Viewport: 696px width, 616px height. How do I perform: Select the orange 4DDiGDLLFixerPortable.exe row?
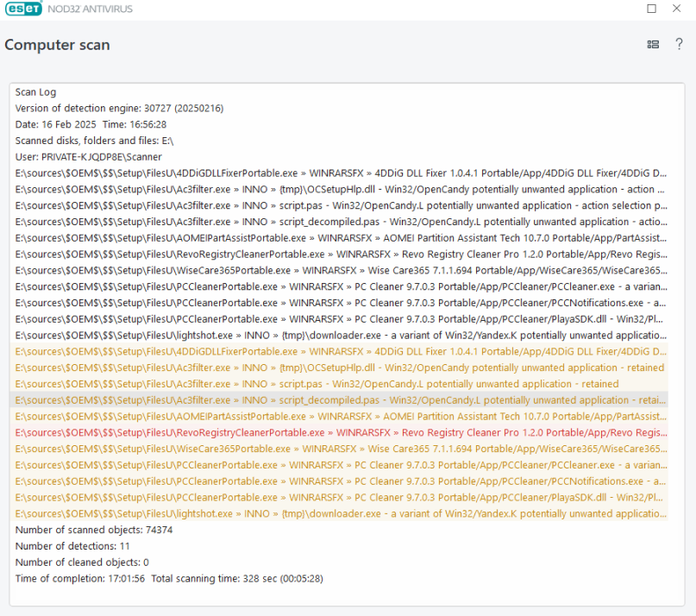[x=339, y=351]
